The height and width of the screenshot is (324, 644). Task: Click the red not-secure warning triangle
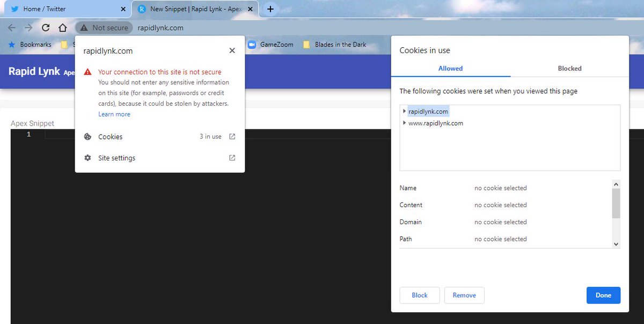(x=87, y=72)
